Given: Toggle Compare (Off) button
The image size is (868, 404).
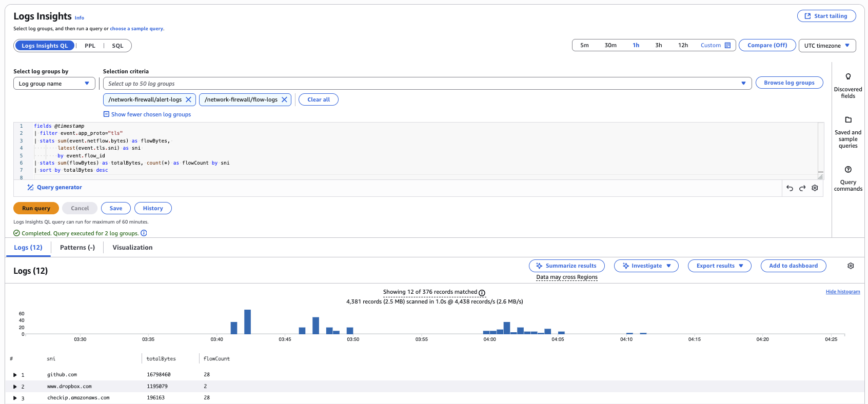Looking at the screenshot, I should point(767,45).
